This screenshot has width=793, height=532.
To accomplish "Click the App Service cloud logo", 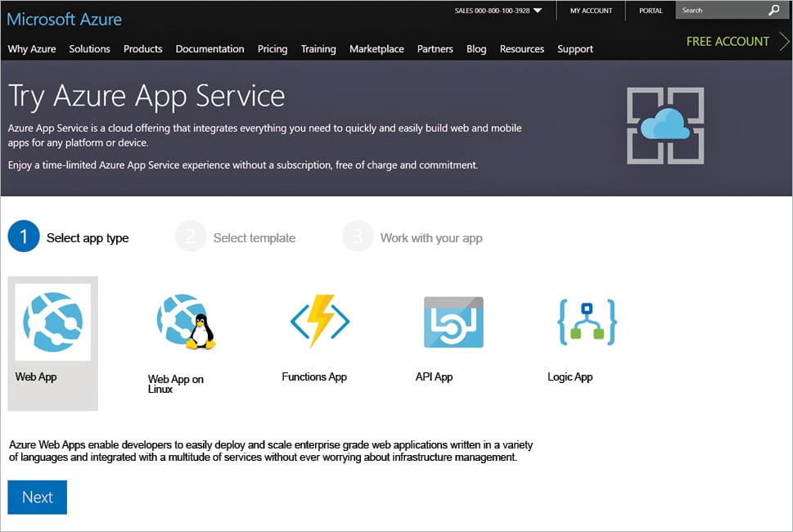I will tap(665, 125).
